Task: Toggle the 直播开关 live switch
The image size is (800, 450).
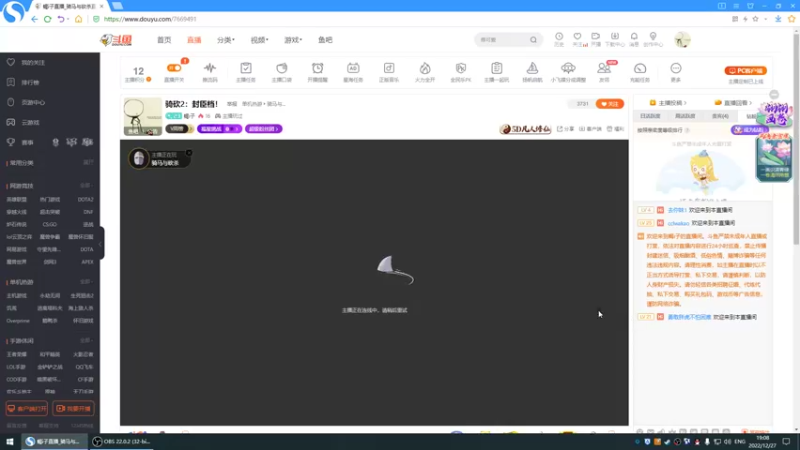Action: coord(174,68)
